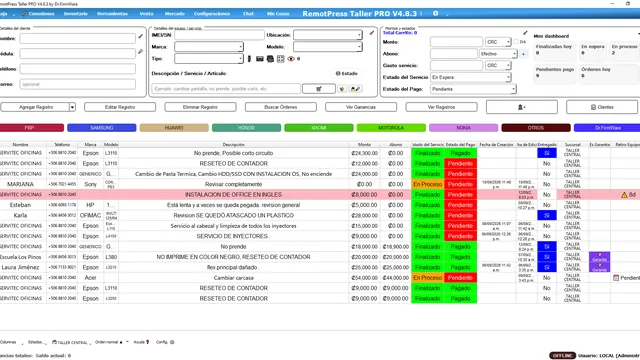Click the 8d warning icon in highlighted row
Screen dimensions: 640x360
point(624,195)
